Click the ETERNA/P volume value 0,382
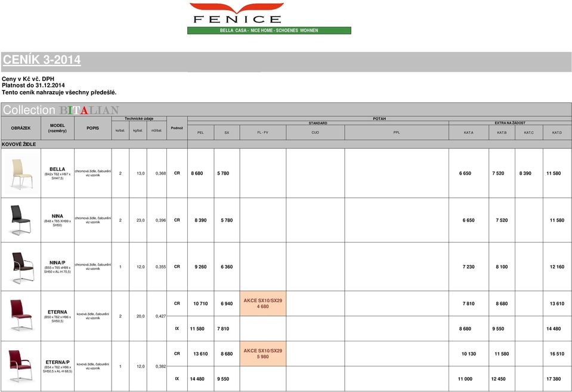The height and width of the screenshot is (392, 572). coord(160,366)
